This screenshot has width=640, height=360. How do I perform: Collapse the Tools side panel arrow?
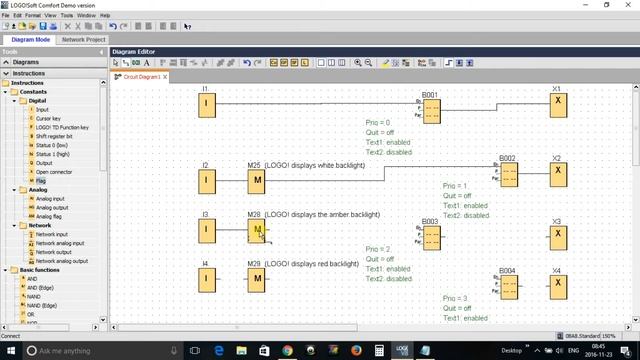click(102, 52)
